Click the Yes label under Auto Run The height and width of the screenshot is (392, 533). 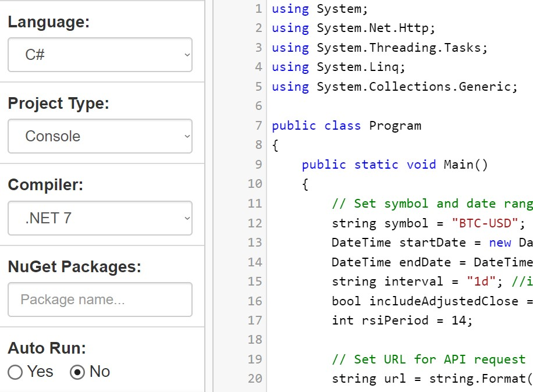coord(40,371)
